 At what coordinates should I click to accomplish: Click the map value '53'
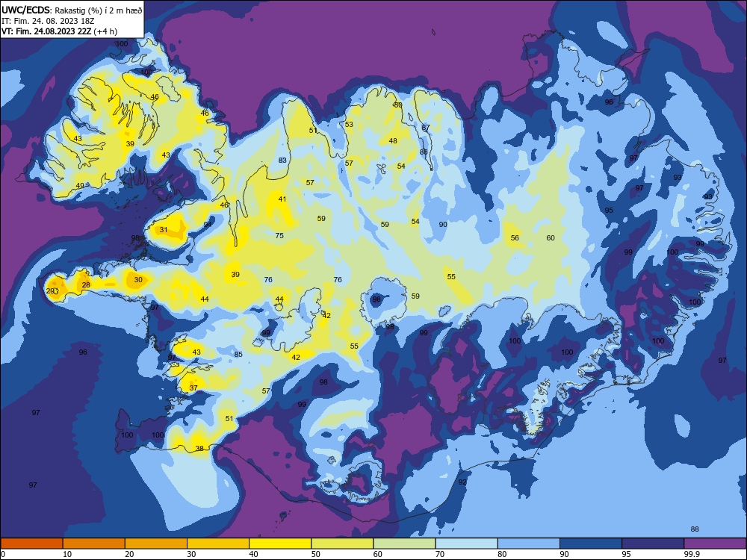[x=349, y=125]
